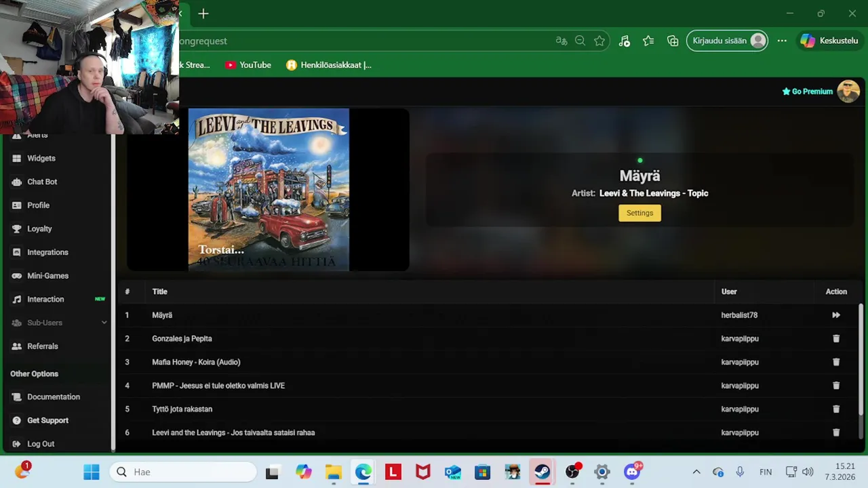Go to Chat Bot section

42,182
